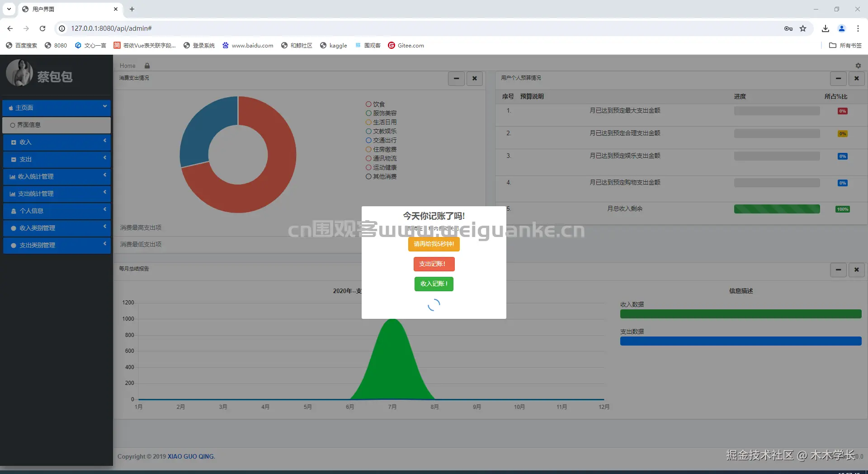Open the tab search dropdown
The width and height of the screenshot is (868, 474).
[9, 9]
